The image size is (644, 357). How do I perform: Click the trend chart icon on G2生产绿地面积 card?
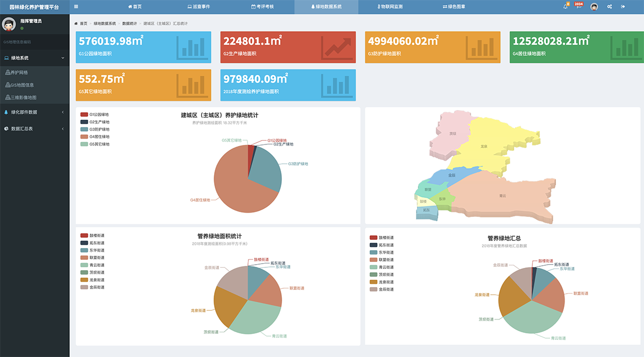pyautogui.click(x=336, y=47)
